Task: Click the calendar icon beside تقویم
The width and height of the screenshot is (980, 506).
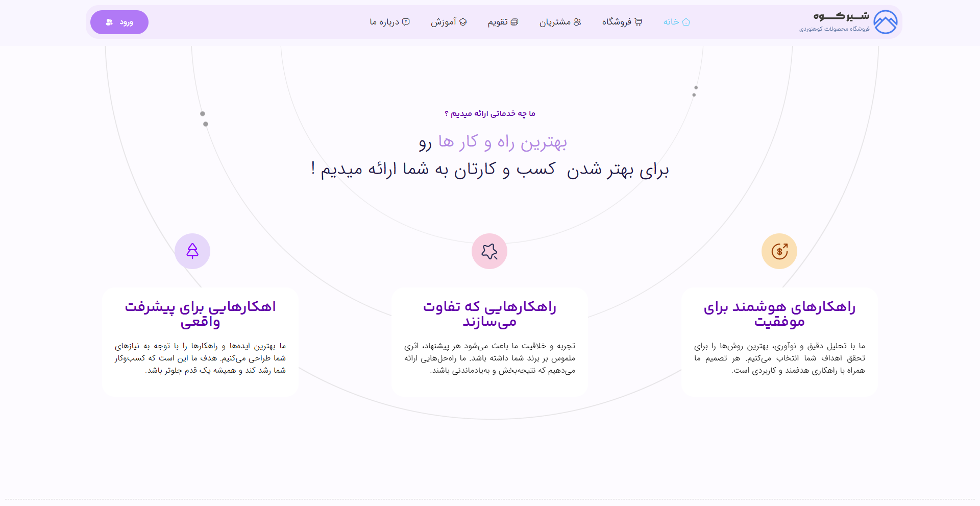Action: (x=514, y=22)
